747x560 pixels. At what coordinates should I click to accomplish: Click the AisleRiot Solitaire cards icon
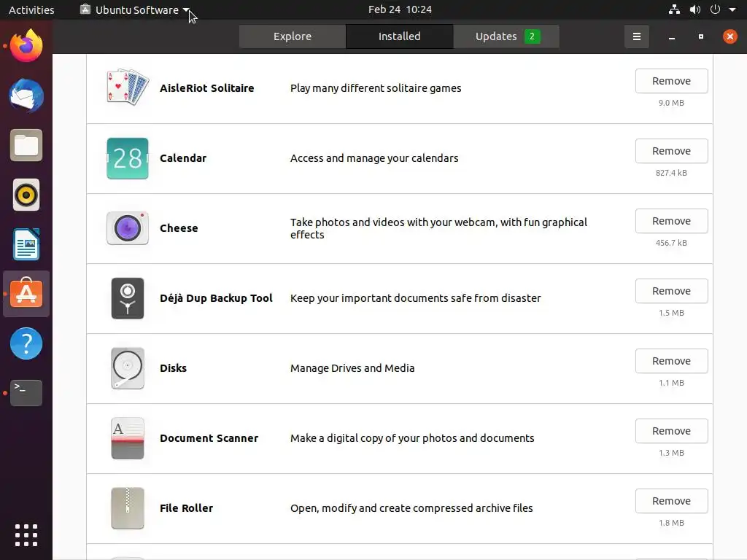point(128,88)
